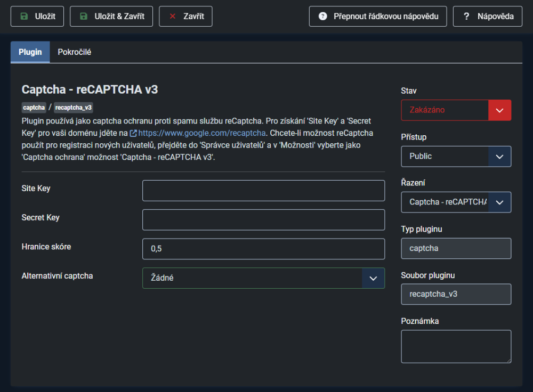This screenshot has width=533, height=392.
Task: Switch to the Pokročilé tab
Action: point(75,52)
